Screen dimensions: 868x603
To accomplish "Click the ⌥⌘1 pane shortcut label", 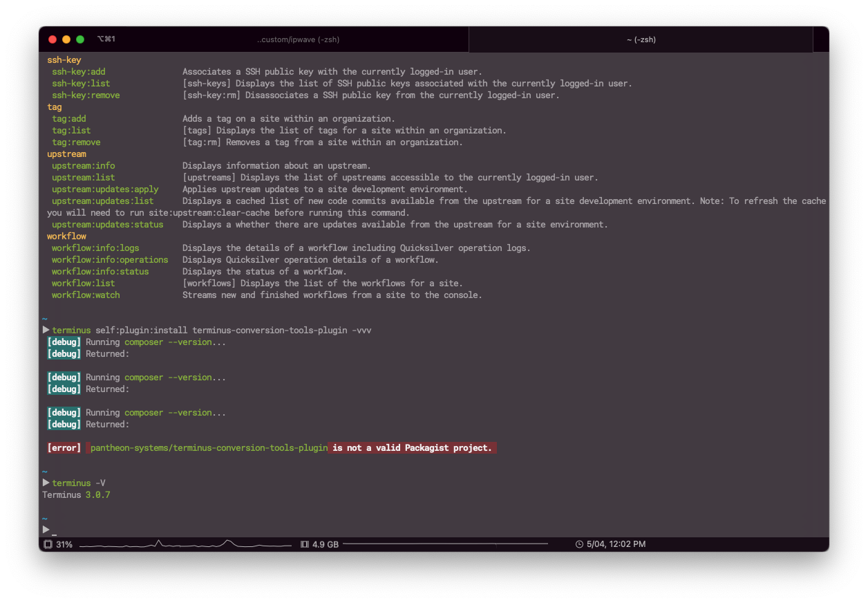I will pos(106,39).
